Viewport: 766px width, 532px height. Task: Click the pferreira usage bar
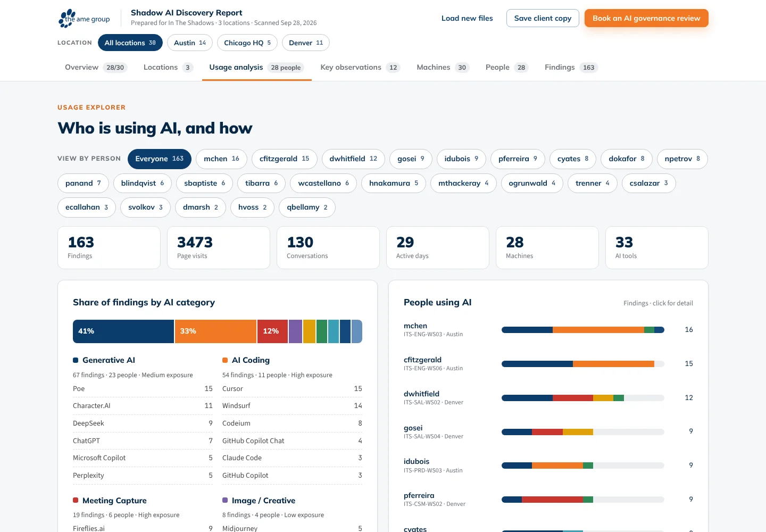tap(583, 500)
